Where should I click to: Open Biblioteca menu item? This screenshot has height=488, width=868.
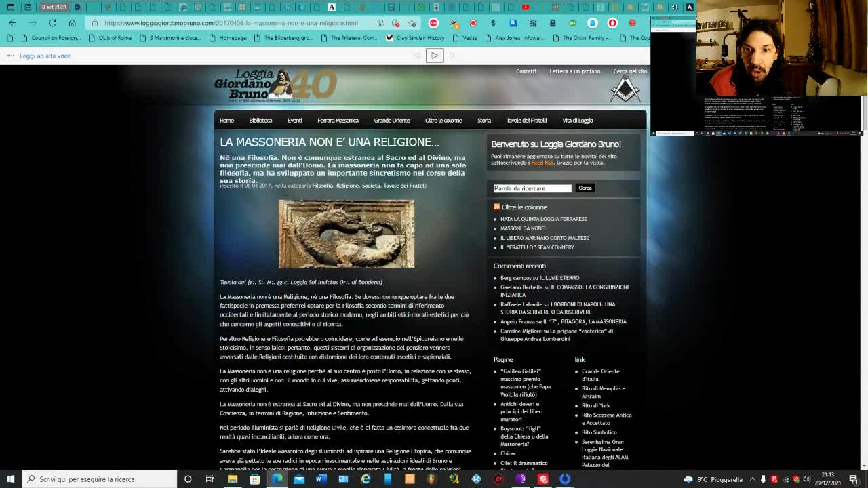click(x=260, y=121)
